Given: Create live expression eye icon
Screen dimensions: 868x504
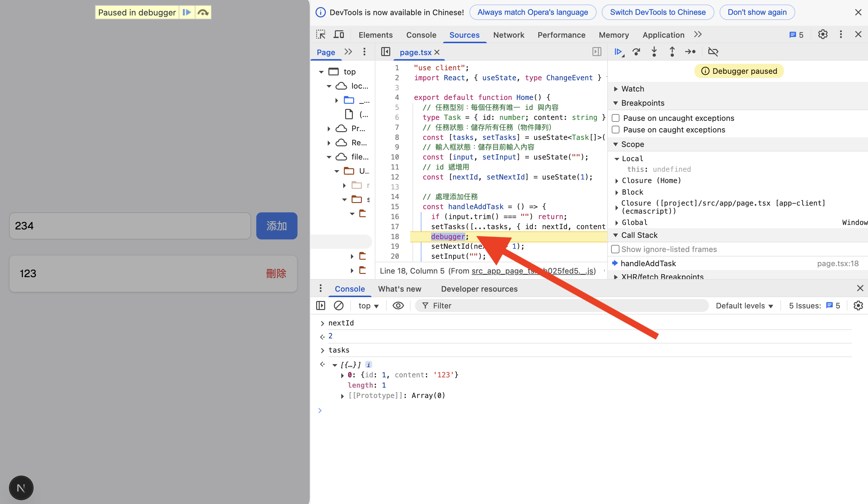Looking at the screenshot, I should (x=398, y=305).
